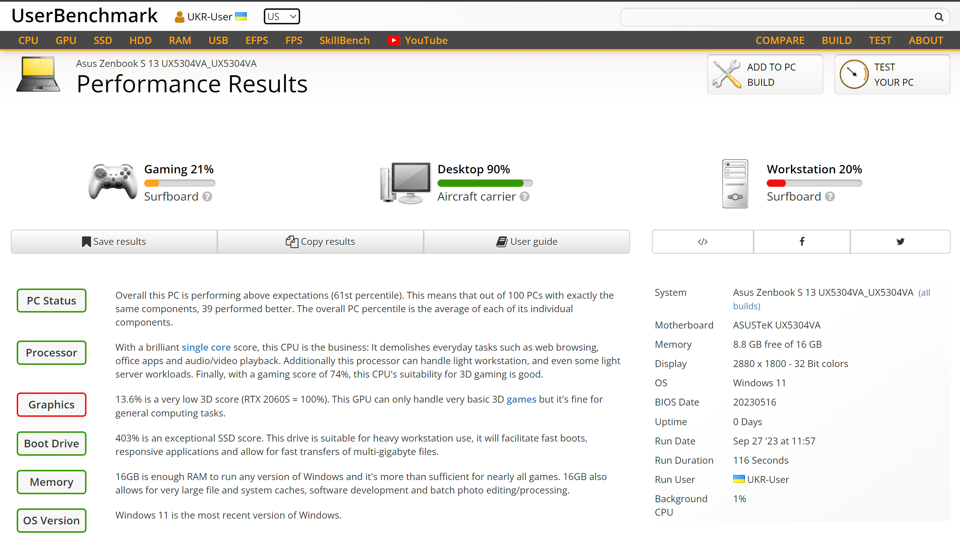
Task: Click the Gaming 21% orange progress bar
Action: click(x=180, y=183)
